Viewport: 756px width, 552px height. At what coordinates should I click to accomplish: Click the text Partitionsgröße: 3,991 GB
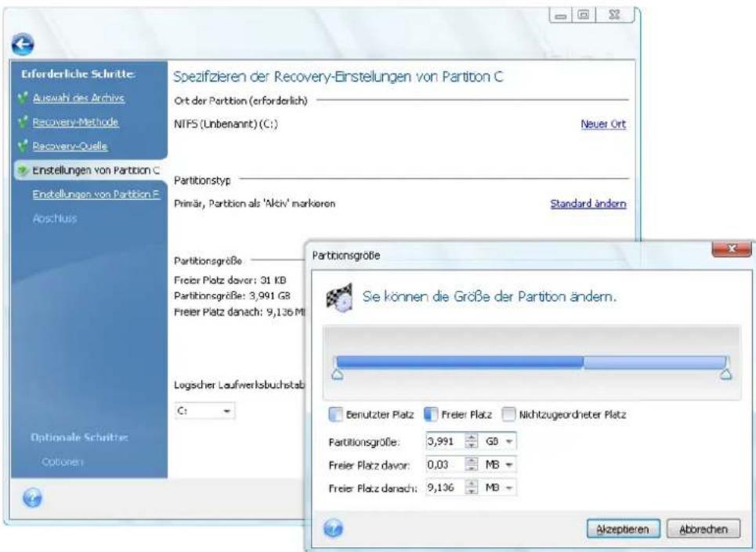[232, 296]
